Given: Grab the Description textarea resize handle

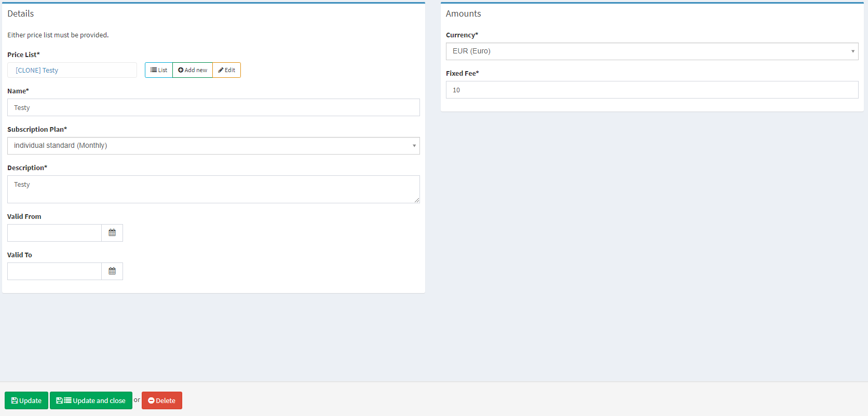Looking at the screenshot, I should pos(417,200).
